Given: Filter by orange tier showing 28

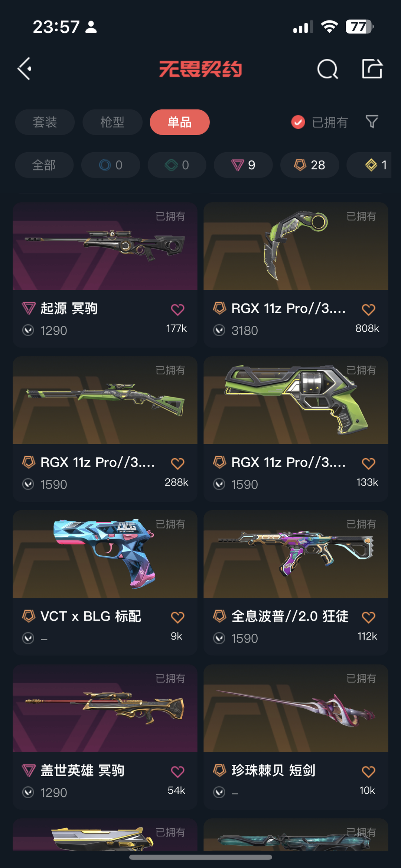Looking at the screenshot, I should [x=310, y=165].
